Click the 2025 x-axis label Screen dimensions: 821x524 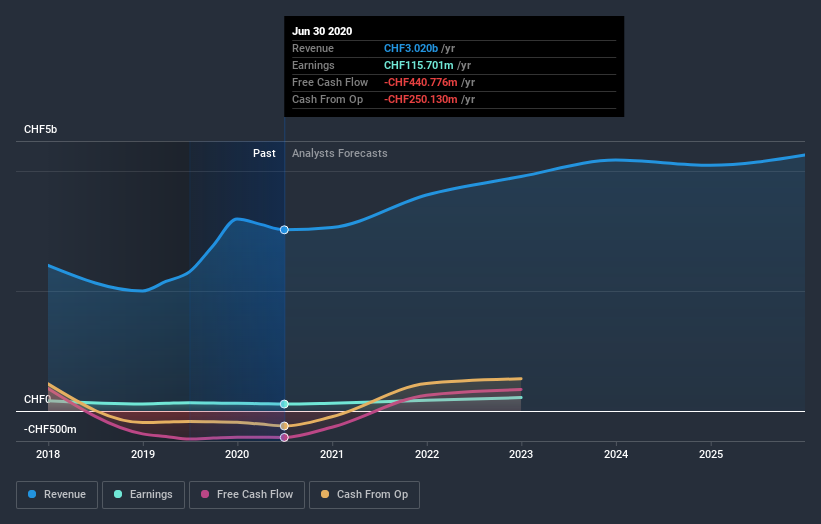pyautogui.click(x=711, y=454)
